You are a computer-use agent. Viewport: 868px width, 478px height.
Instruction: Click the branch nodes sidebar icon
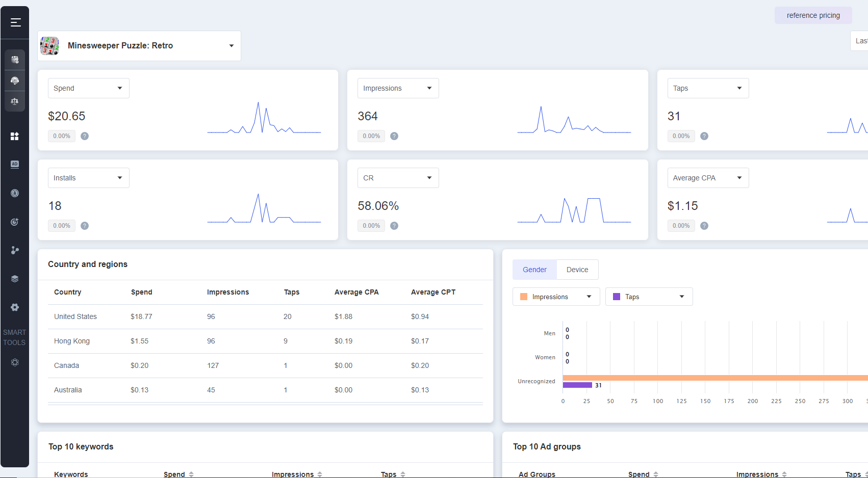[15, 250]
